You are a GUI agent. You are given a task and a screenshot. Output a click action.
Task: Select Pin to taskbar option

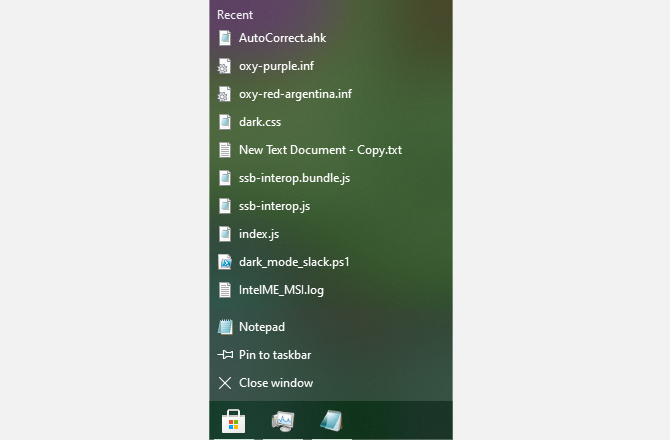[x=331, y=355]
